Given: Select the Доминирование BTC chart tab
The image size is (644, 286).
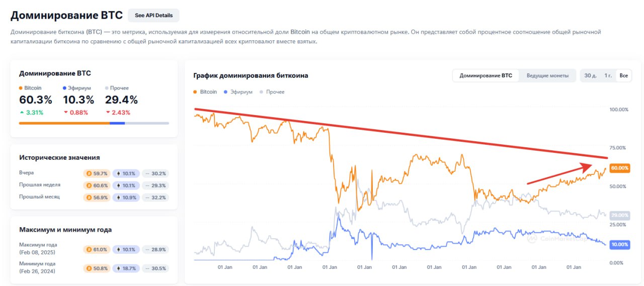Looking at the screenshot, I should point(486,75).
